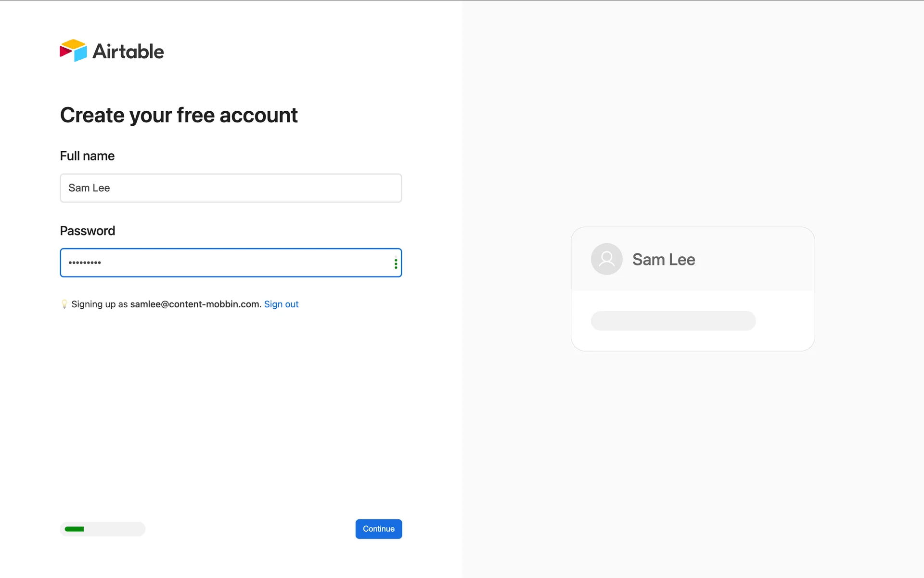Focus the Full name input field
This screenshot has height=578, width=924.
click(x=231, y=188)
